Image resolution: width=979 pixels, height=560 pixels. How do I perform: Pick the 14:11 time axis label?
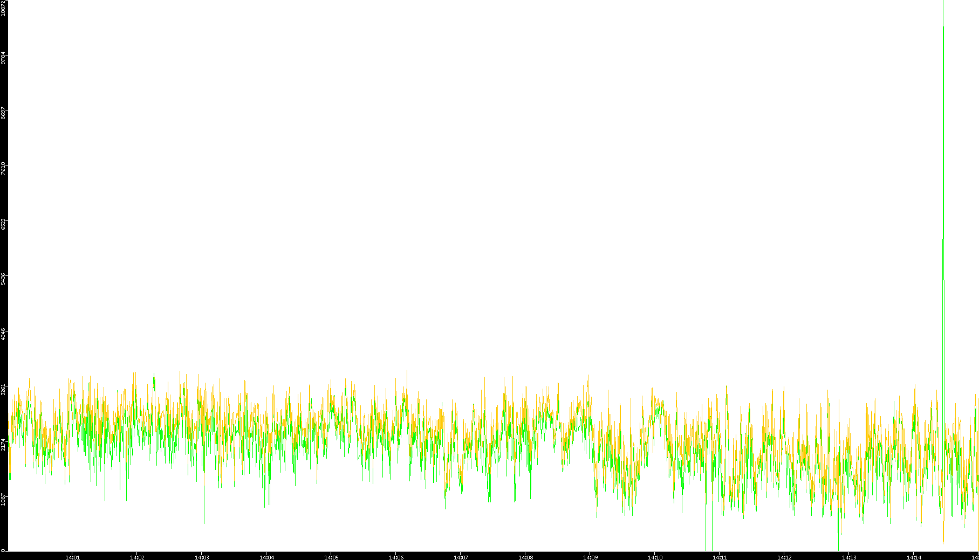click(x=720, y=557)
